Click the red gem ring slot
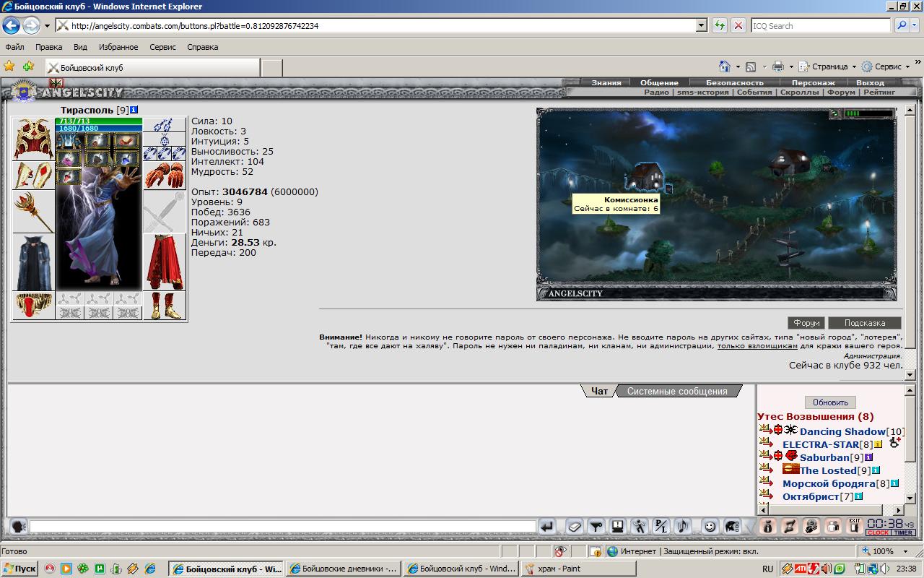The image size is (924, 578). [x=33, y=306]
